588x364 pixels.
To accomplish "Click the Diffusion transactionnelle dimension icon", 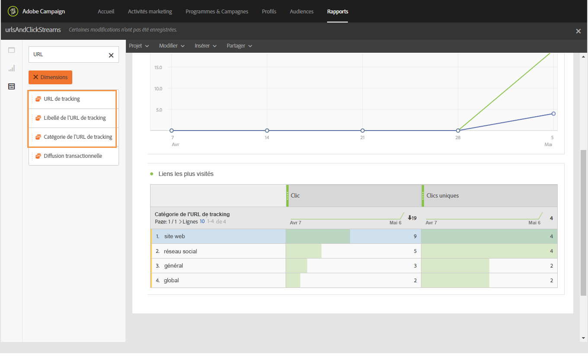I will point(38,156).
